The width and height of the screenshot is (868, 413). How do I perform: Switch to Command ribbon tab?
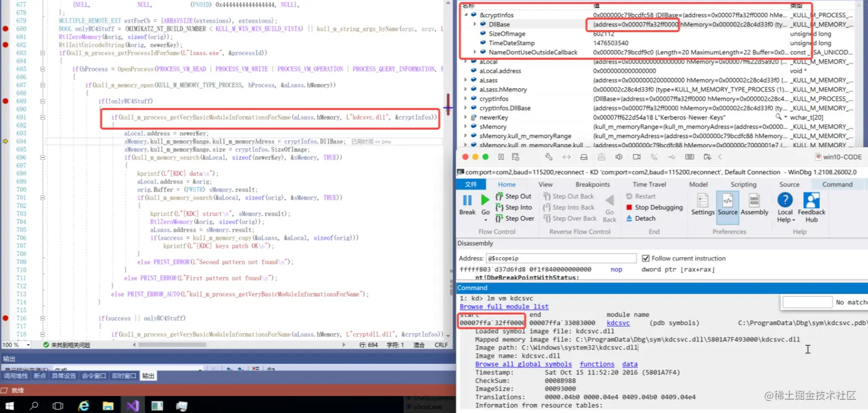(x=838, y=185)
